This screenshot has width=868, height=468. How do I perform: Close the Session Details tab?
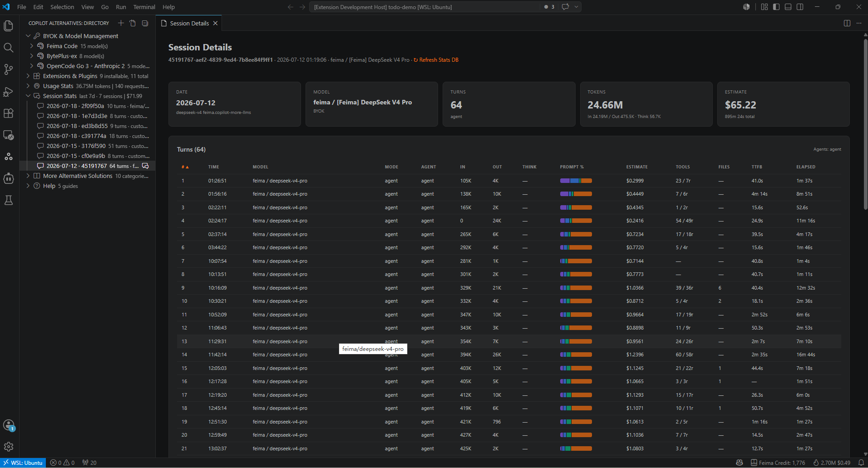pyautogui.click(x=215, y=23)
